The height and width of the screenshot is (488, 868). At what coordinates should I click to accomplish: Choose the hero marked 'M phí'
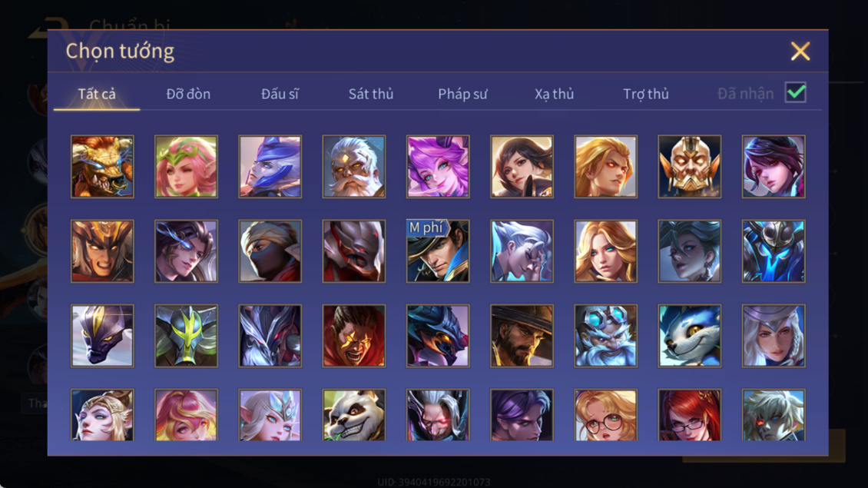438,251
